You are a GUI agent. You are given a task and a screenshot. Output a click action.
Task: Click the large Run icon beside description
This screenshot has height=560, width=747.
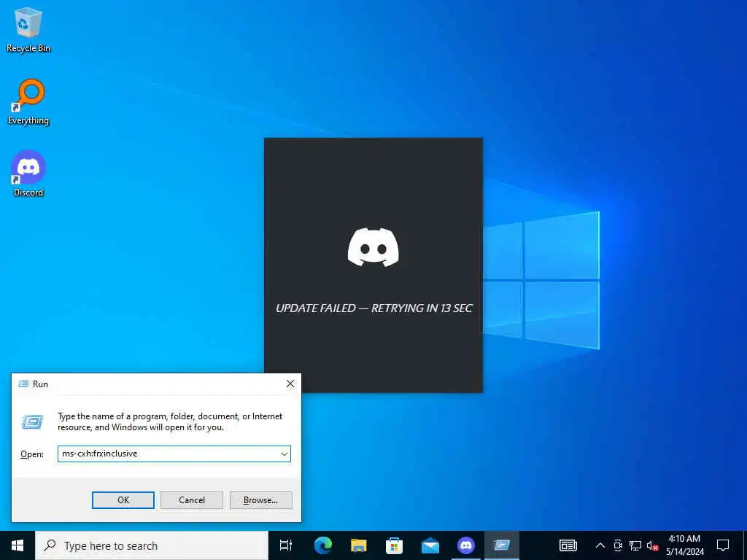click(x=32, y=421)
